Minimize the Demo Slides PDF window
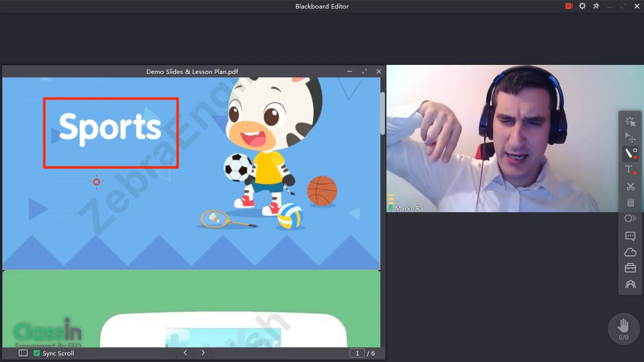 [x=349, y=71]
